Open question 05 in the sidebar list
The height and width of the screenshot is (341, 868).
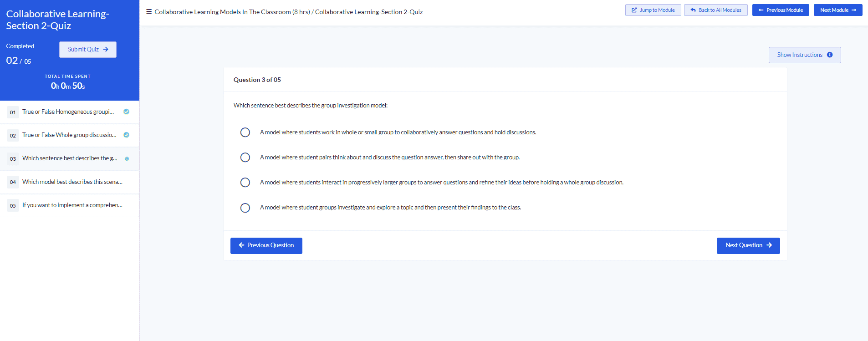click(70, 205)
